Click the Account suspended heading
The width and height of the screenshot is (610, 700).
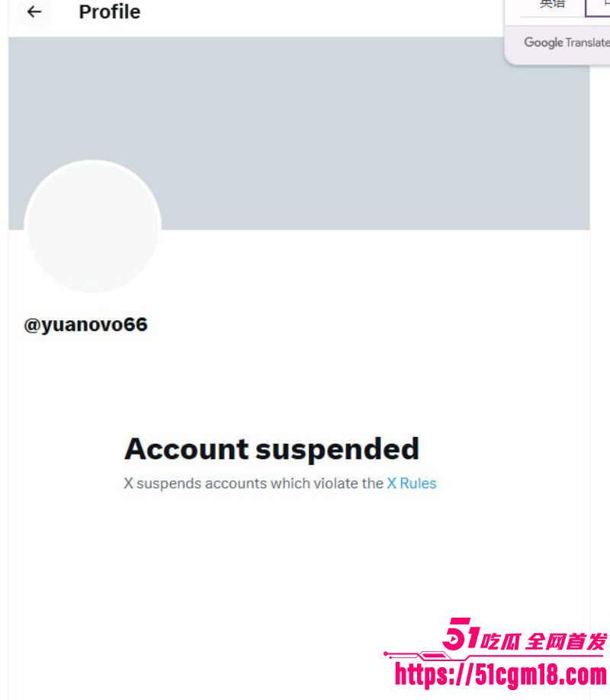pyautogui.click(x=271, y=449)
